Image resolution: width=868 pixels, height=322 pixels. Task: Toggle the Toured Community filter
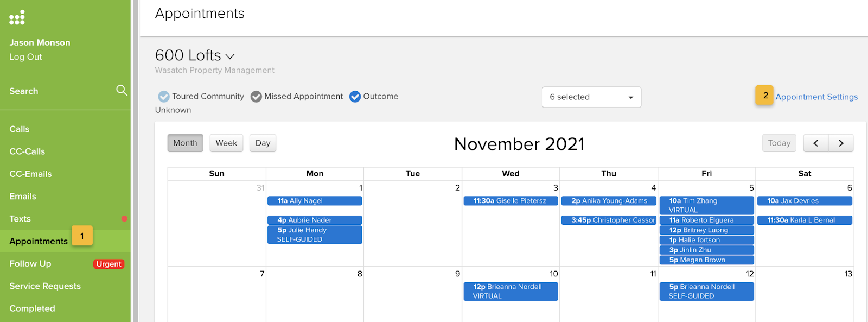tap(164, 97)
